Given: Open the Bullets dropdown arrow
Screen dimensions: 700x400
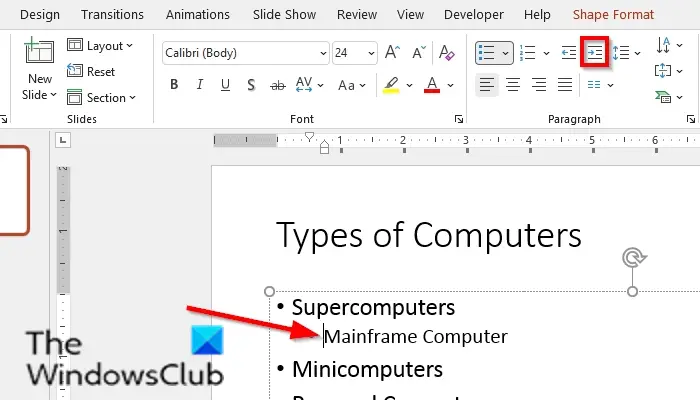Looking at the screenshot, I should click(x=505, y=53).
